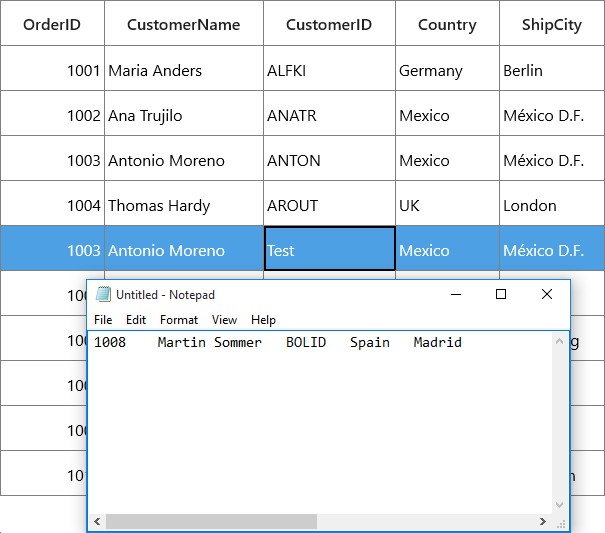Close the Notepad window
The image size is (605, 533).
pyautogui.click(x=547, y=294)
